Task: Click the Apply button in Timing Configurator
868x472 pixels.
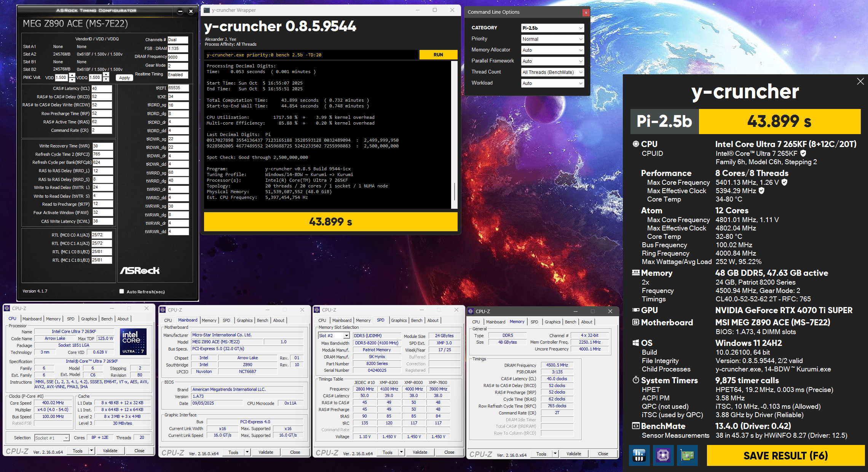Action: (124, 78)
